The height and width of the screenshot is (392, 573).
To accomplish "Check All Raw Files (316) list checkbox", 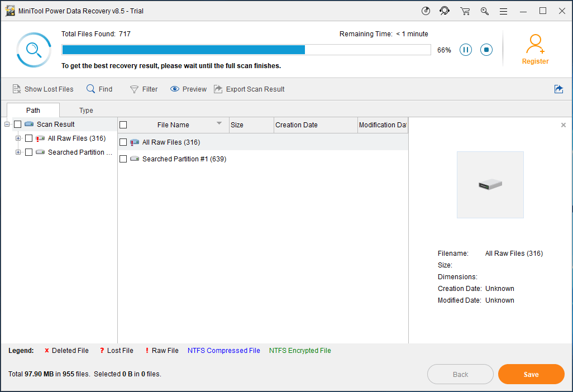I will [x=123, y=142].
